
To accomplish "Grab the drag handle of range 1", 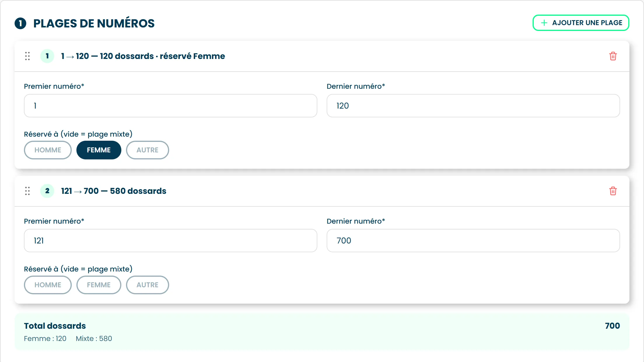I will tap(27, 56).
